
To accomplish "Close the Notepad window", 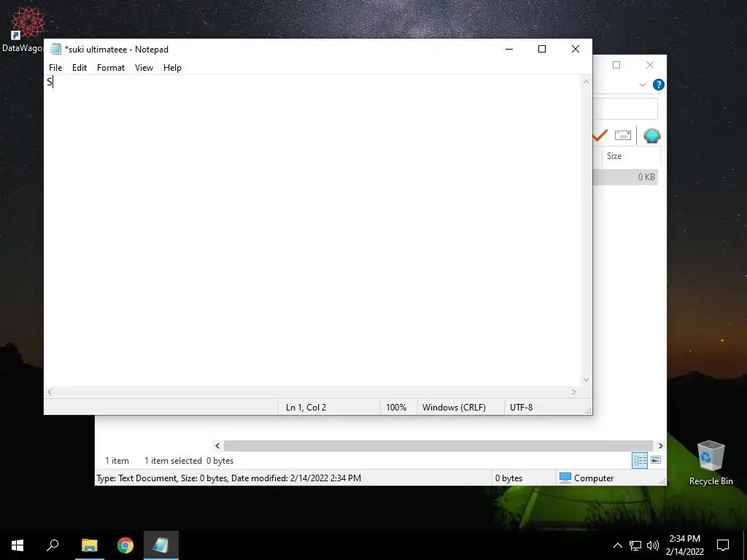I will (x=575, y=49).
